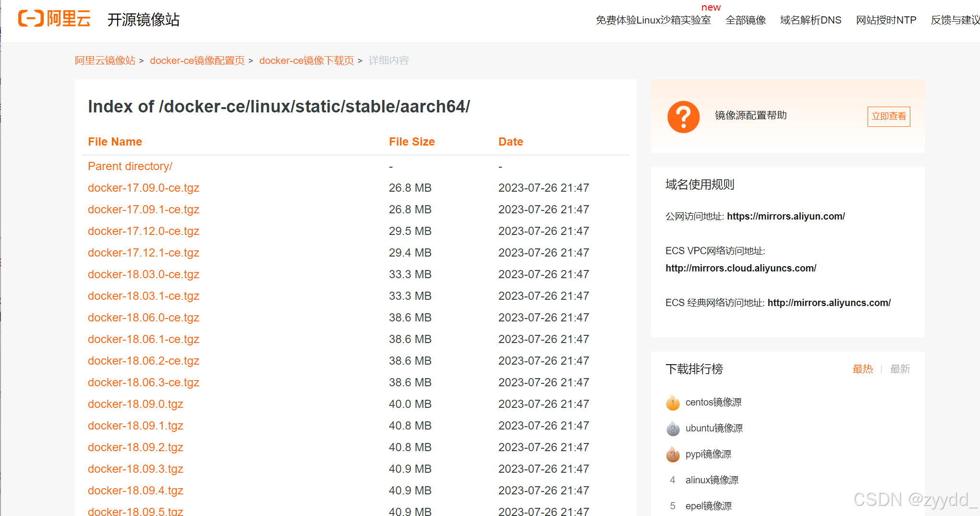Click the bronze rank 3 medal icon
This screenshot has width=980, height=516.
[673, 455]
